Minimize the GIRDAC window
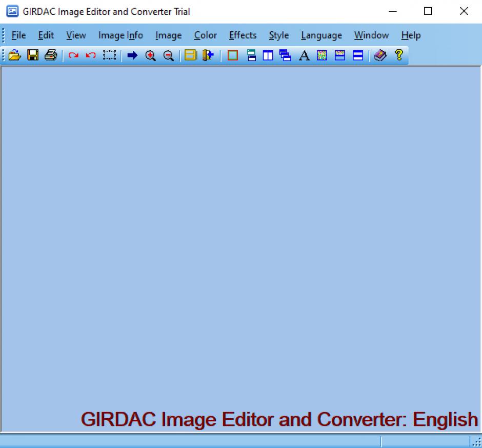482x448 pixels. click(393, 11)
